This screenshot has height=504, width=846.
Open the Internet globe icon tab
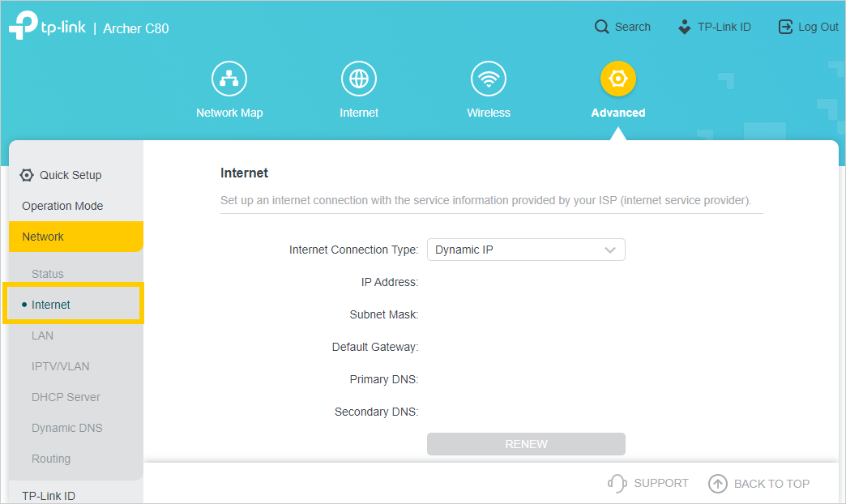point(359,79)
